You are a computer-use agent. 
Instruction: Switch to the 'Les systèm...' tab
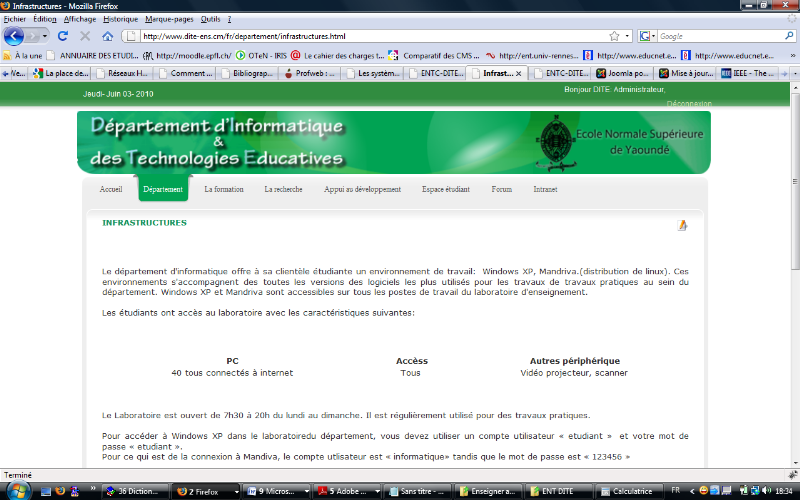[x=373, y=73]
